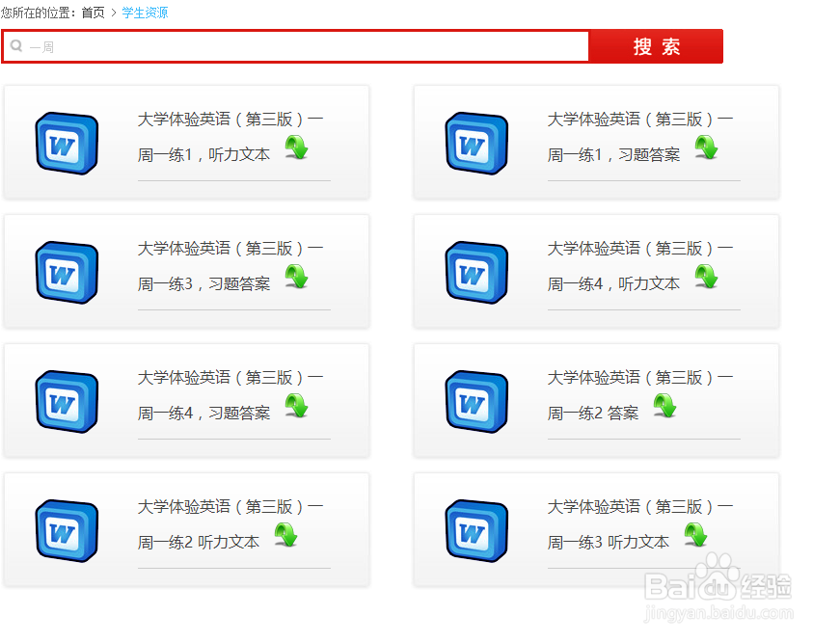
Task: Click the Word icon for 一周一练1，习题答案
Action: pos(476,143)
